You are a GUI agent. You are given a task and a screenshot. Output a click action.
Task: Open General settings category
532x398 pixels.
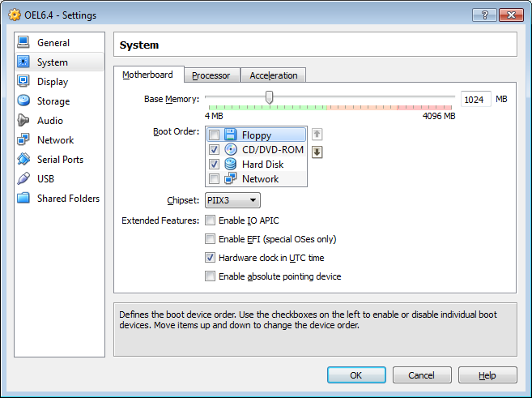pos(53,43)
